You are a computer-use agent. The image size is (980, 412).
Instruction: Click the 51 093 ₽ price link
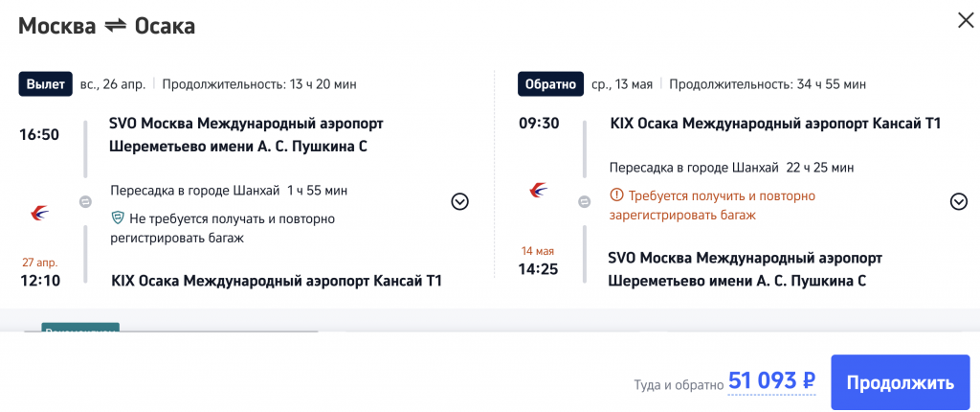click(771, 381)
